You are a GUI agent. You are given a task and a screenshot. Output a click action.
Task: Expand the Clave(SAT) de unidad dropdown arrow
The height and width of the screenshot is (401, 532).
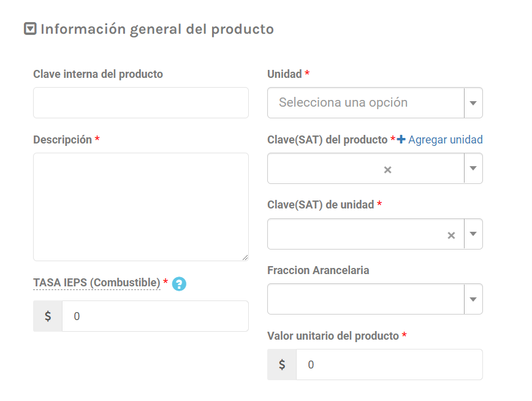[473, 234]
